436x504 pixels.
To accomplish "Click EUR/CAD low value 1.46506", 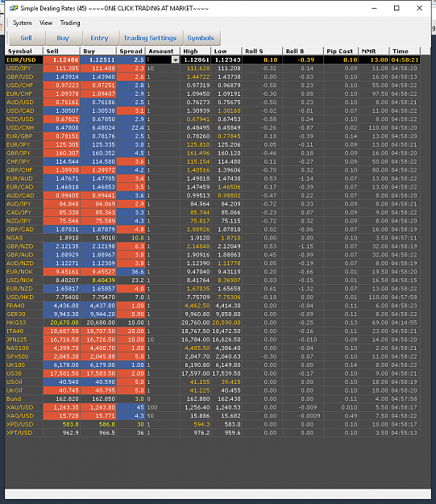I will point(226,187).
